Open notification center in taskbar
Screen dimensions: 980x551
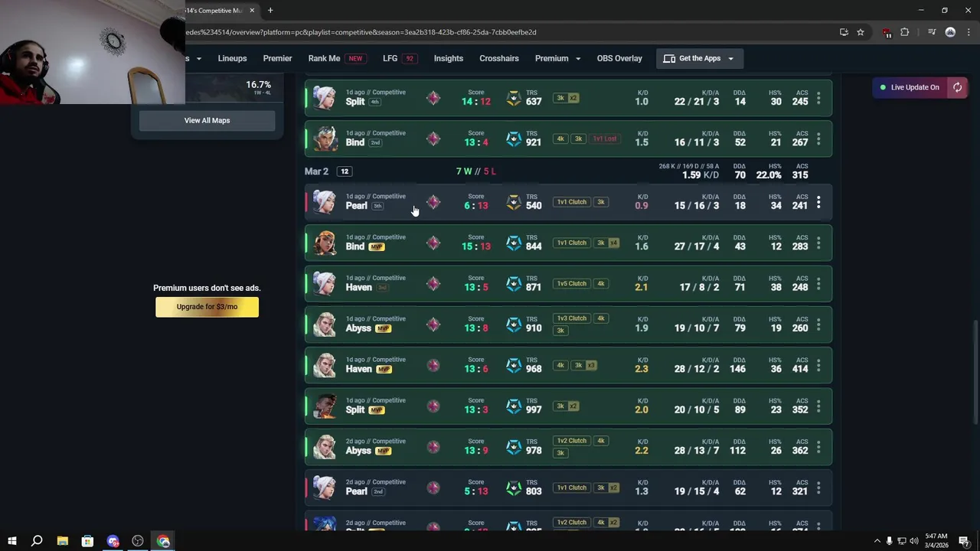964,541
